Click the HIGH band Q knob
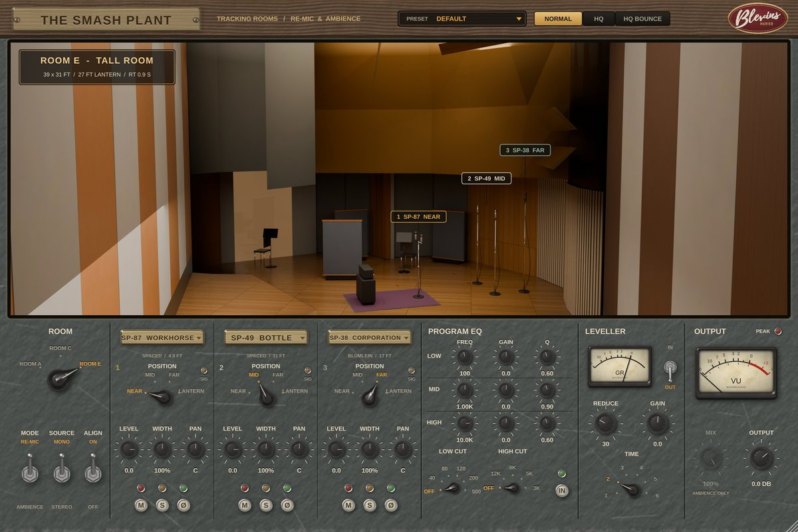Viewport: 798px width, 532px height. click(x=547, y=422)
